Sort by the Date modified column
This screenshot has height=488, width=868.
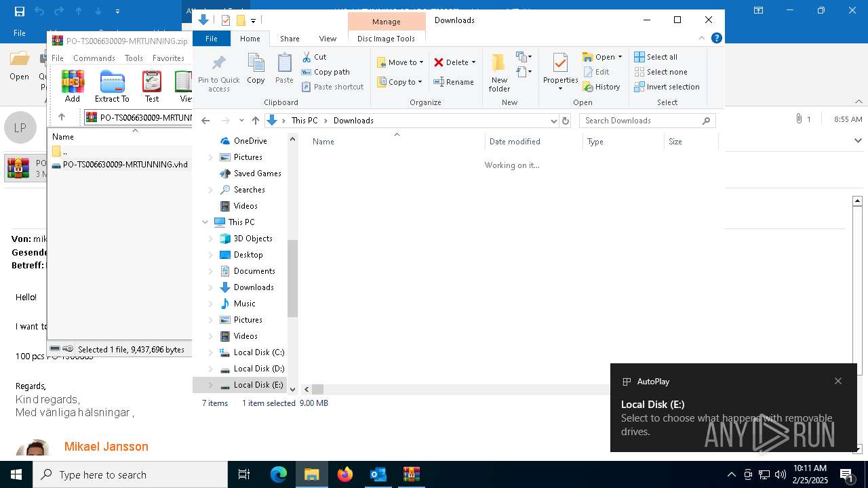[x=534, y=142]
